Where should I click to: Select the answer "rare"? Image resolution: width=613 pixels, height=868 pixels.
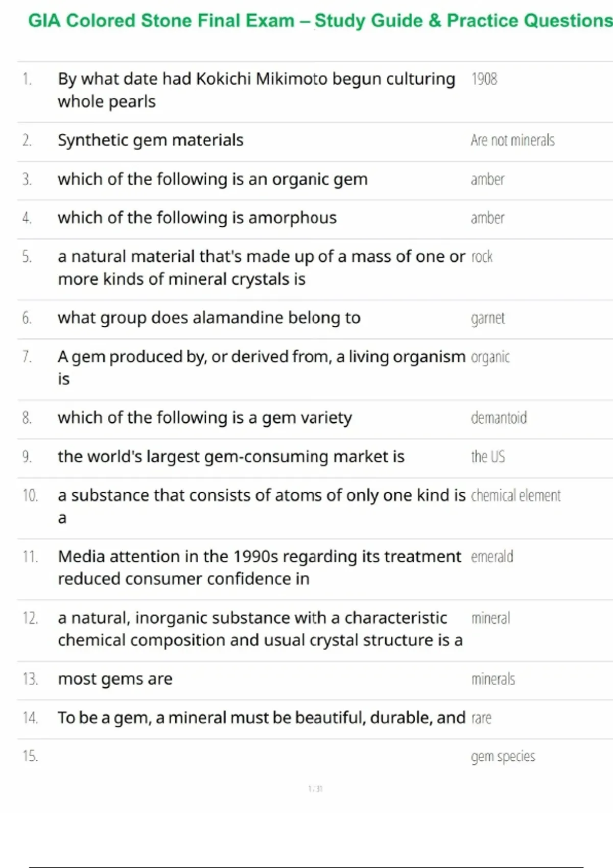coord(481,718)
